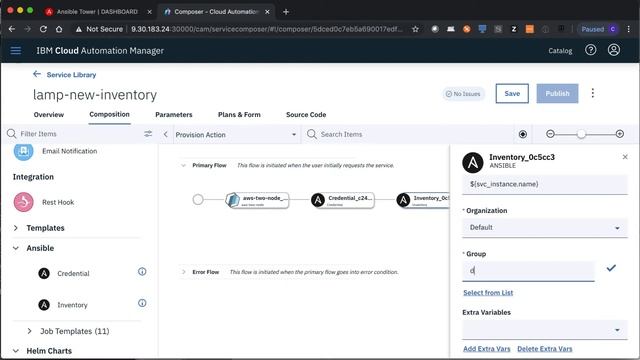Switch to the Plans & Form tab

pyautogui.click(x=239, y=115)
